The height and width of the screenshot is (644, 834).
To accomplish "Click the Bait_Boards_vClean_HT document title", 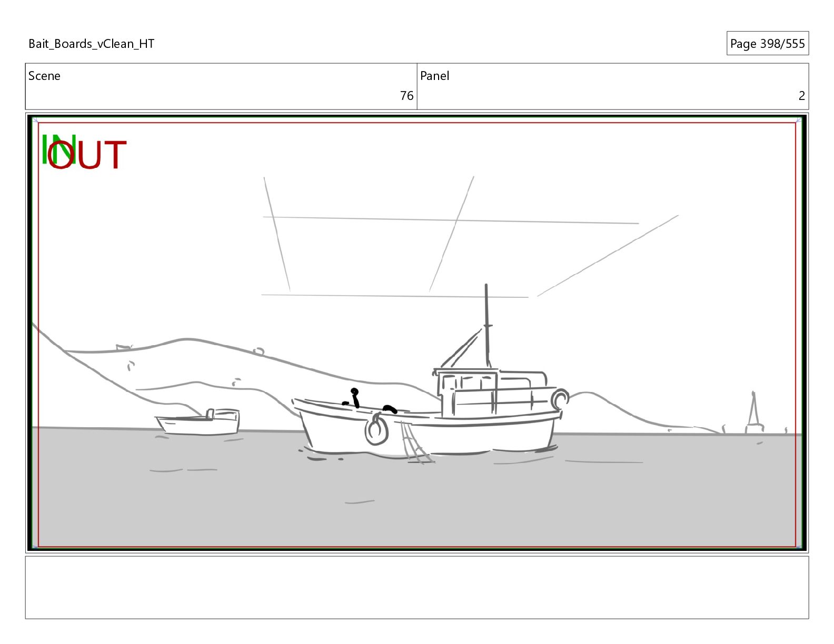I will (x=91, y=44).
